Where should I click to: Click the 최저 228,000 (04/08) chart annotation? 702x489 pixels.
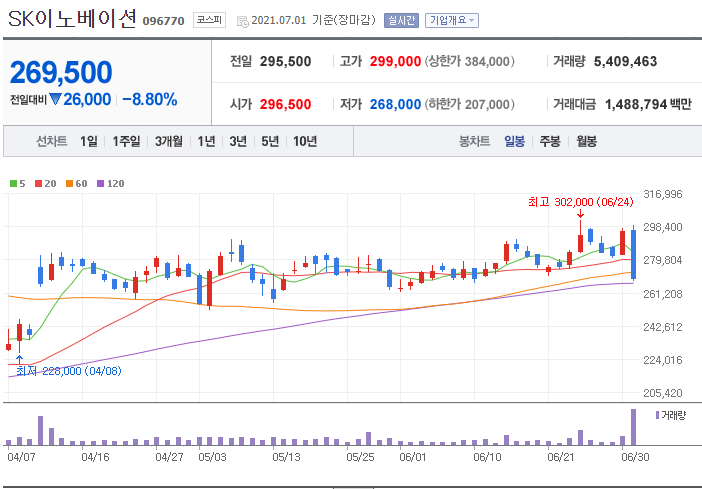pyautogui.click(x=69, y=371)
